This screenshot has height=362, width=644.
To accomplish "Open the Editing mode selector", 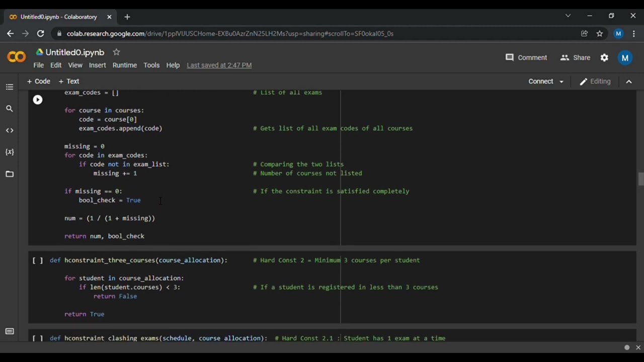I will pyautogui.click(x=595, y=81).
